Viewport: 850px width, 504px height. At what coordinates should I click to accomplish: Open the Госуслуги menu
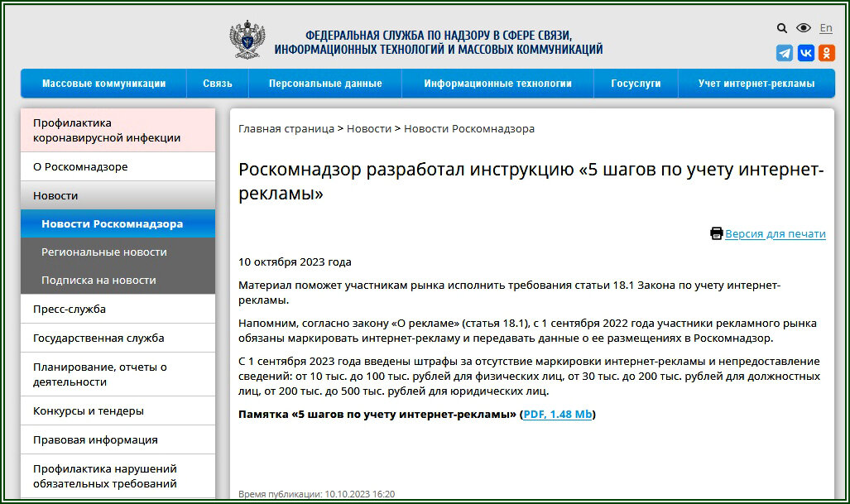(636, 84)
